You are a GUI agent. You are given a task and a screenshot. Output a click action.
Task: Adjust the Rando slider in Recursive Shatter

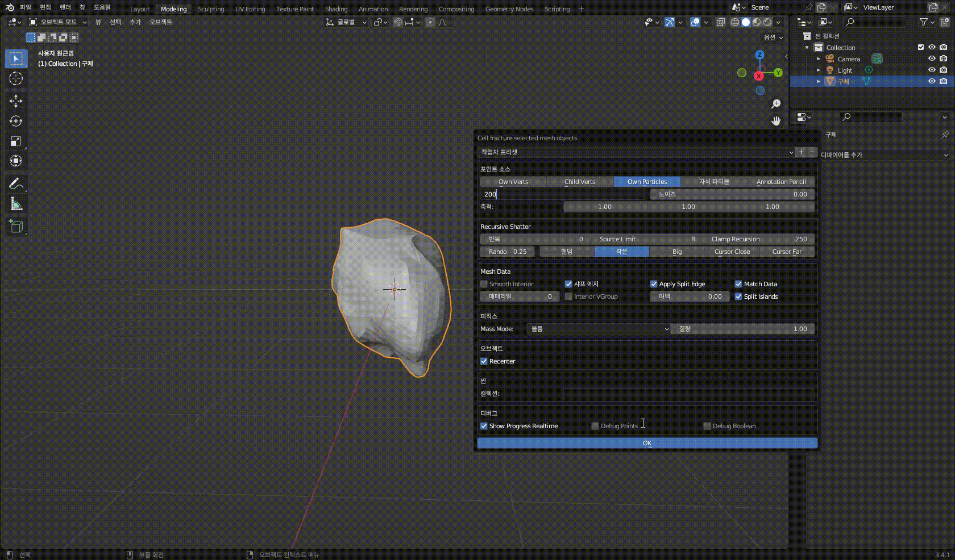506,252
